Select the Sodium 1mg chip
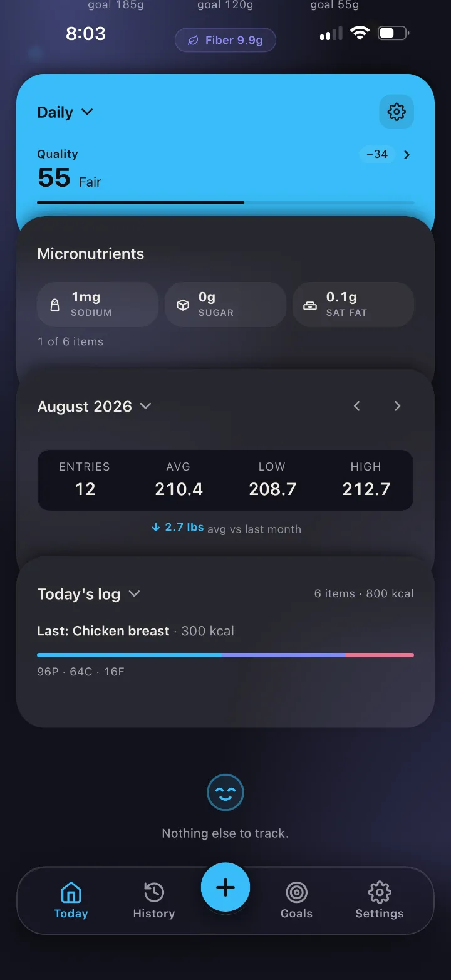The height and width of the screenshot is (980, 451). click(x=98, y=305)
